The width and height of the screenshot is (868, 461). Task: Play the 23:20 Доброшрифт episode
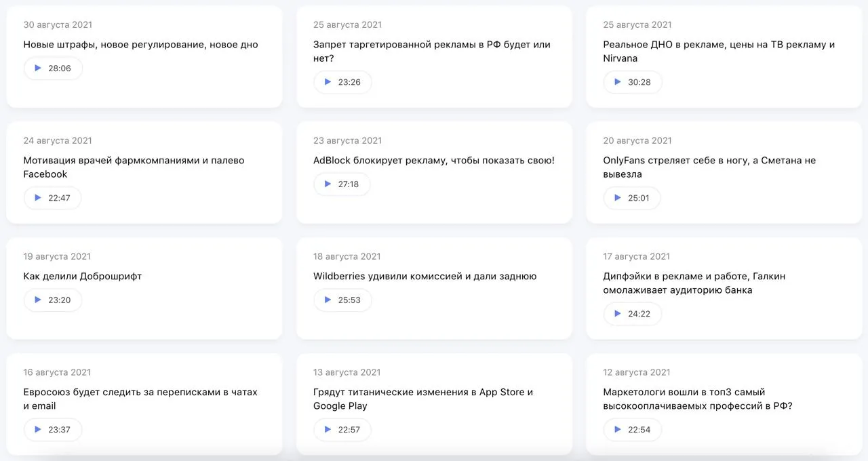tap(53, 300)
